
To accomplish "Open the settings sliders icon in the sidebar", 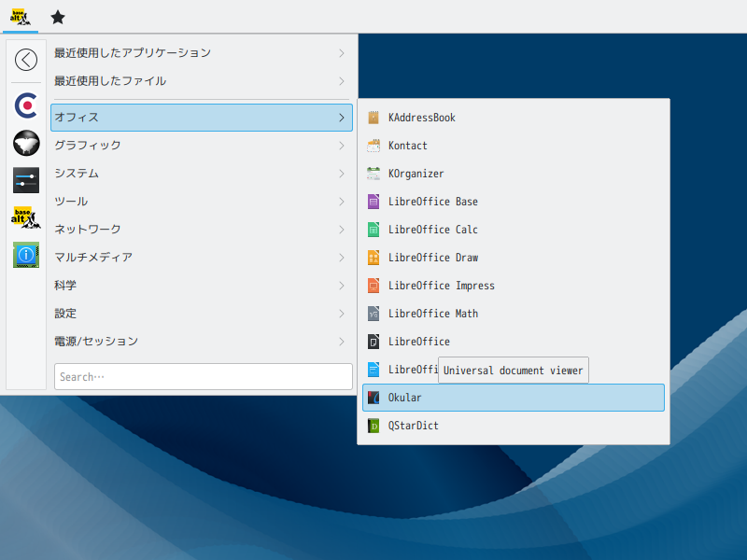I will [25, 180].
